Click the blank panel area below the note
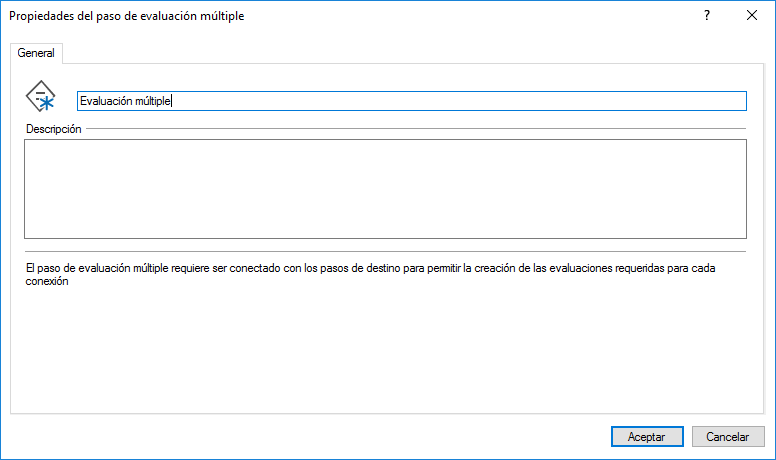Image resolution: width=776 pixels, height=460 pixels. [x=386, y=352]
